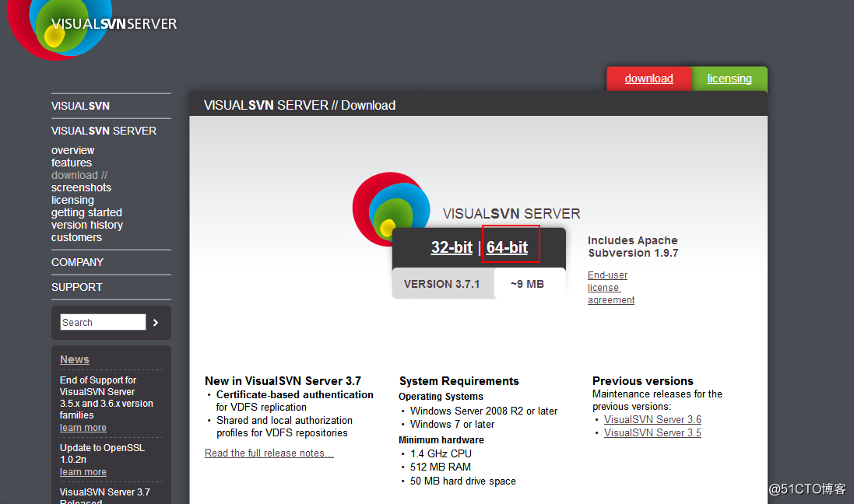Open the screenshots page
854x504 pixels.
tap(81, 187)
